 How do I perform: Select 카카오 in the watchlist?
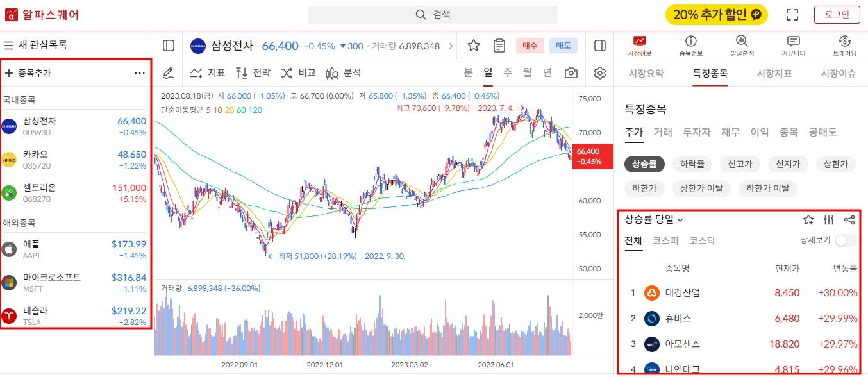point(76,160)
